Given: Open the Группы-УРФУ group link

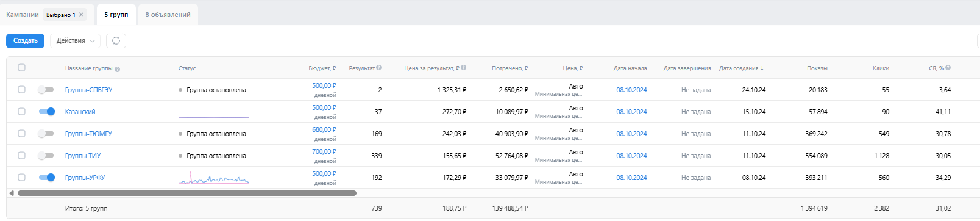Looking at the screenshot, I should (85, 178).
